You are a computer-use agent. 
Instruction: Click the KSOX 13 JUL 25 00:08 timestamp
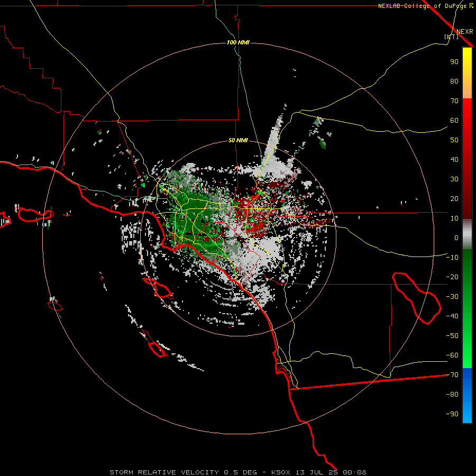(319, 472)
